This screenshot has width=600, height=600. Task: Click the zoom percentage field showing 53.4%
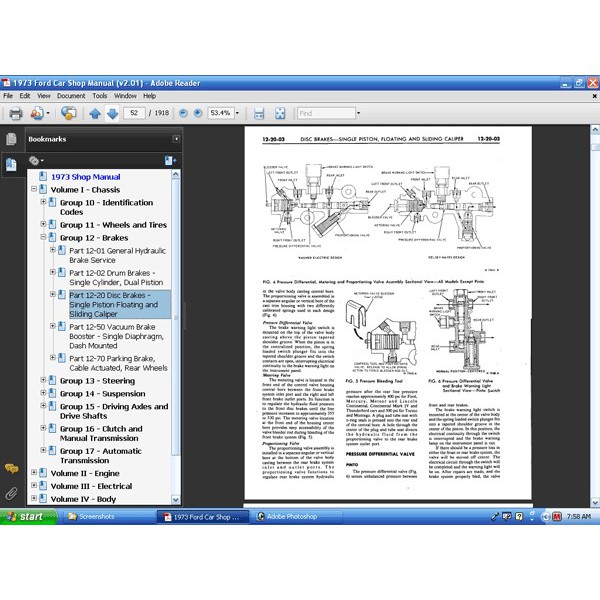tap(221, 113)
